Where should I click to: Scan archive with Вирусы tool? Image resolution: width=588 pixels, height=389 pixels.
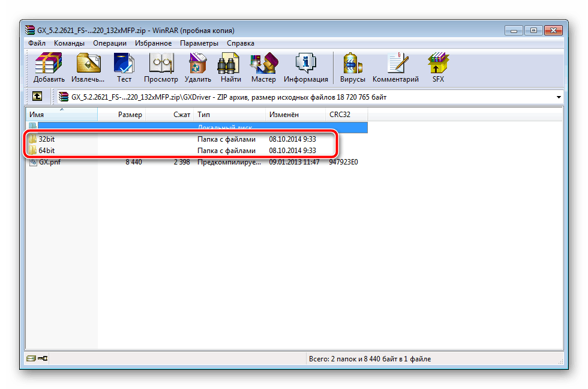coord(352,67)
